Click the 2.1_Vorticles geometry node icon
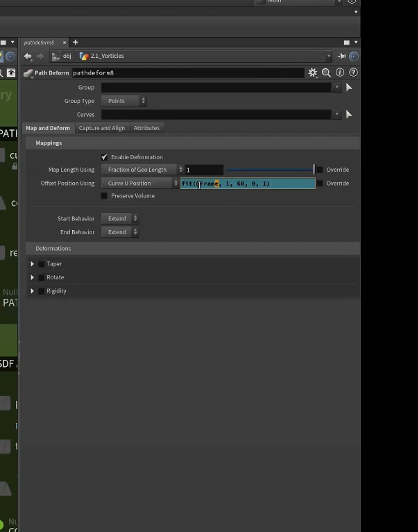This screenshot has width=418, height=532. click(x=84, y=56)
